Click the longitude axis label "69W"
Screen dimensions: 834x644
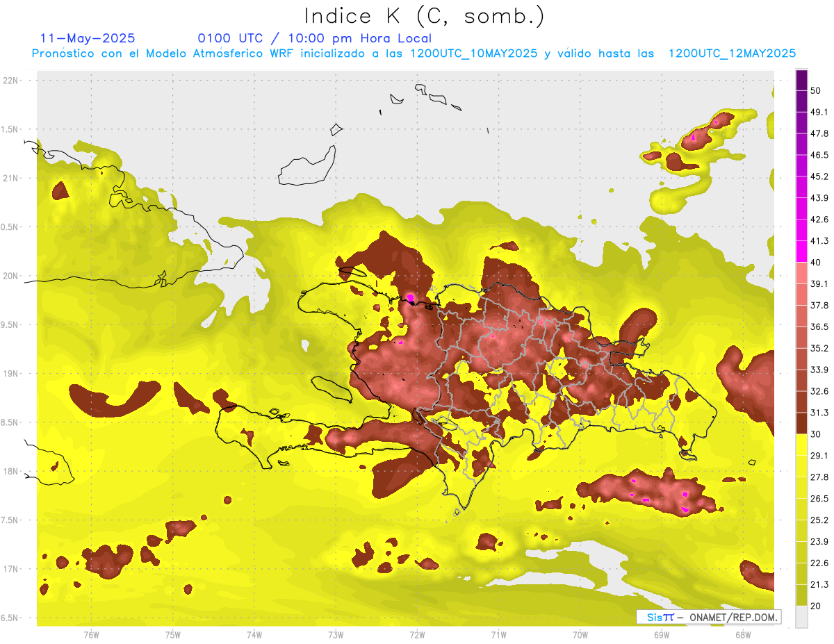tap(661, 634)
